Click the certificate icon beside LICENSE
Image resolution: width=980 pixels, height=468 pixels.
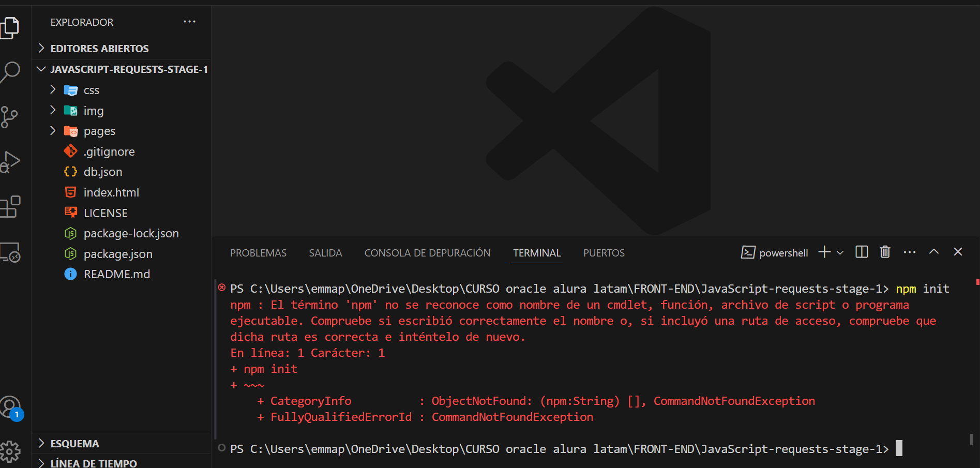click(70, 212)
